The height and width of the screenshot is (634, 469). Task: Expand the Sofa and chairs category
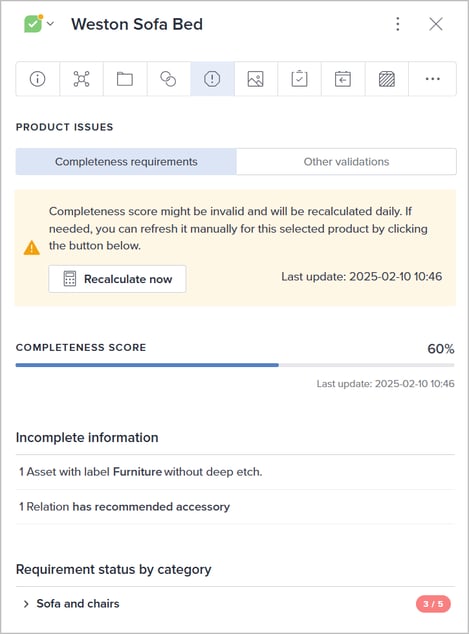tap(26, 604)
